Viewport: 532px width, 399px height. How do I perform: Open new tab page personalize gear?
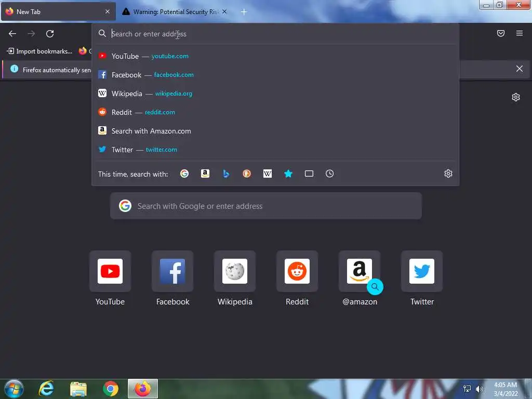[516, 97]
